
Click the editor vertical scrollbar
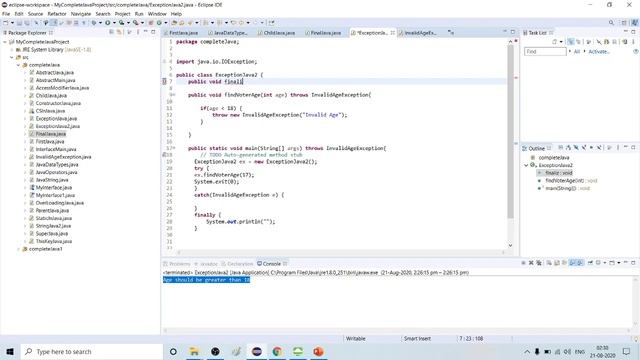510,131
